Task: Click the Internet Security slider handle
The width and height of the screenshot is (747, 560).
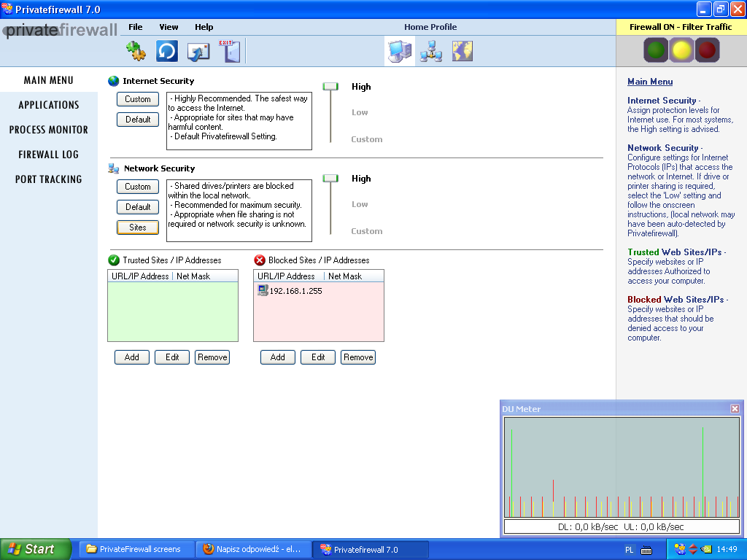Action: pyautogui.click(x=330, y=87)
